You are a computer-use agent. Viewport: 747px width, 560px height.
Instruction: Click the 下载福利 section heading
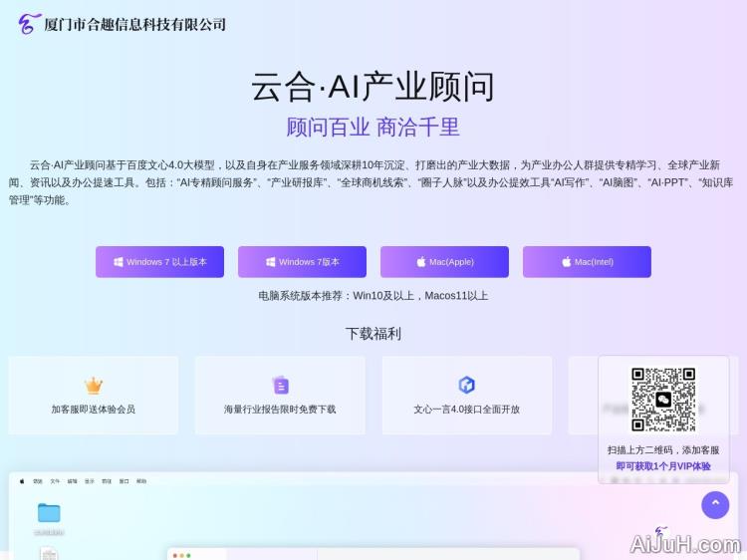pyautogui.click(x=373, y=334)
